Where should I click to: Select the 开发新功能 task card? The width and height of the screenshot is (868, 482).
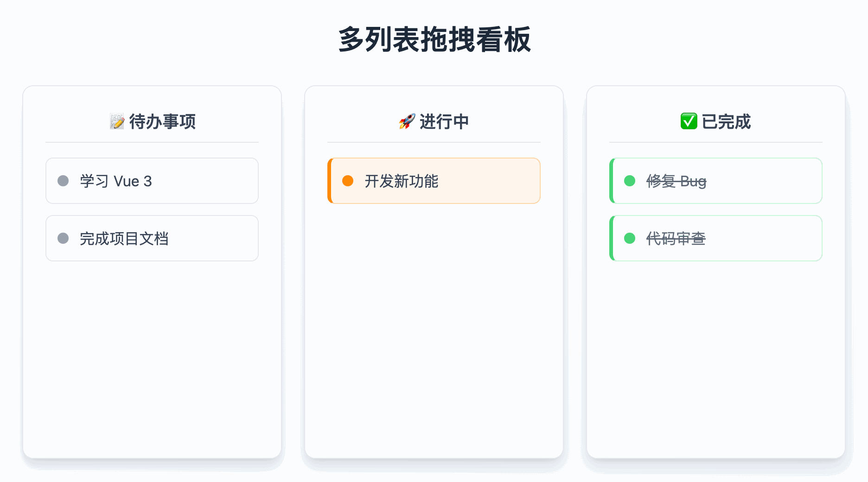click(x=434, y=181)
